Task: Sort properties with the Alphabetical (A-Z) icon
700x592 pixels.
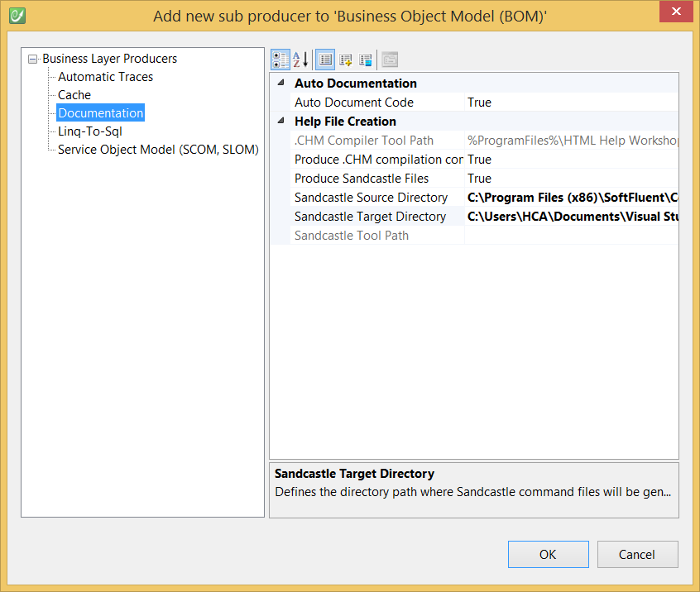Action: point(301,60)
